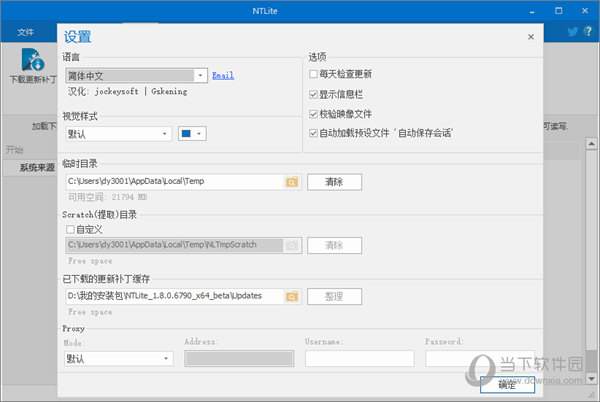Open the help question mark icon
The width and height of the screenshot is (600, 402).
pyautogui.click(x=588, y=31)
